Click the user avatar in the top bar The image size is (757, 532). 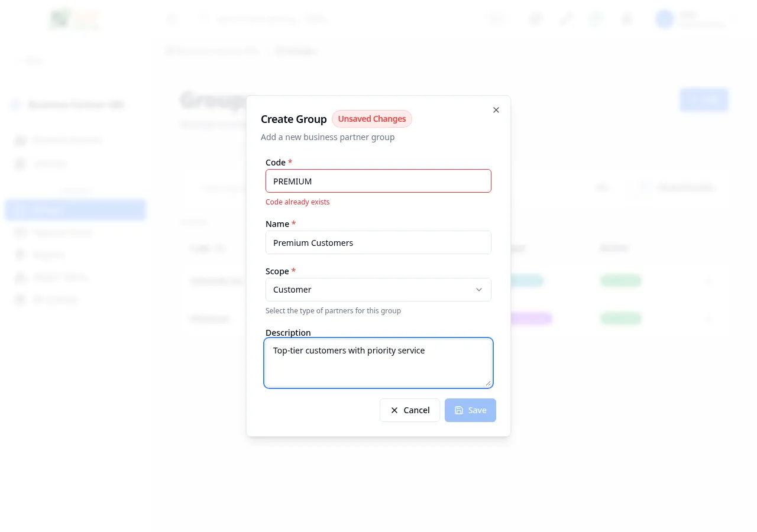[665, 19]
